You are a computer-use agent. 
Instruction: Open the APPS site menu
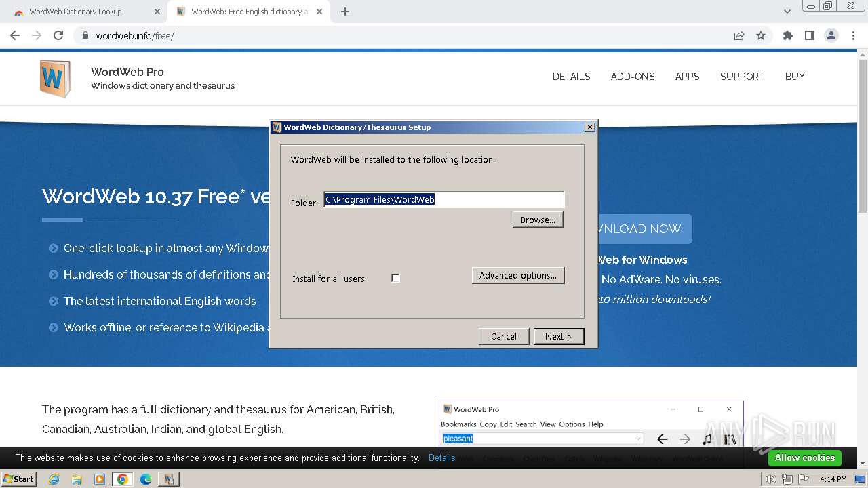point(687,77)
